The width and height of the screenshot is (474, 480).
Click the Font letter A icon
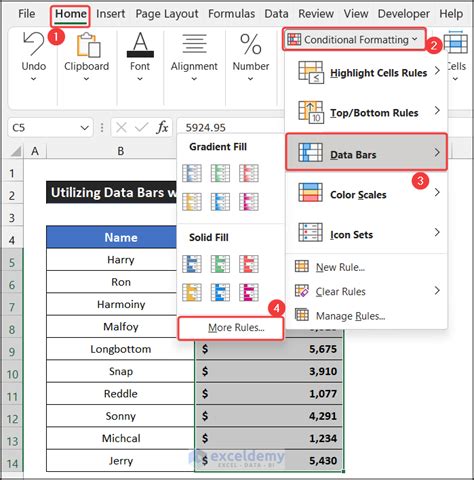point(140,44)
